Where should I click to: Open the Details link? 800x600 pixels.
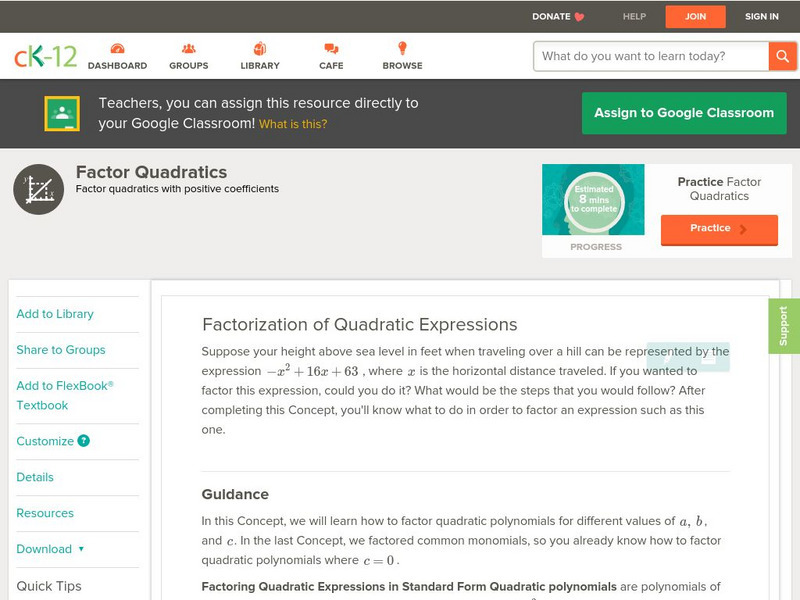[35, 477]
